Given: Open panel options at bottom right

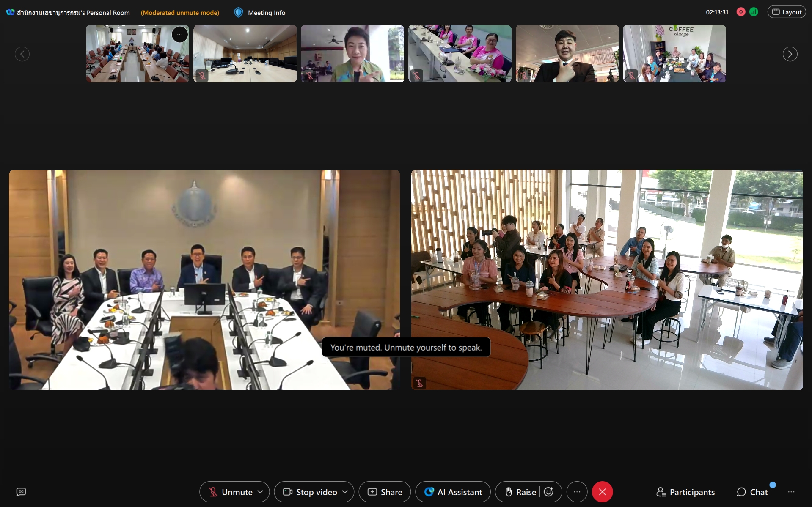Looking at the screenshot, I should point(791,492).
